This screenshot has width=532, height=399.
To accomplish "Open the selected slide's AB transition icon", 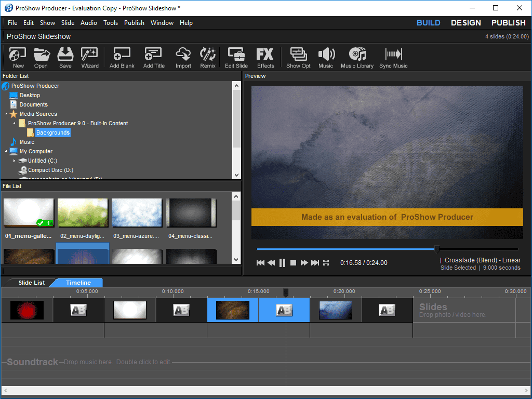I will [284, 310].
